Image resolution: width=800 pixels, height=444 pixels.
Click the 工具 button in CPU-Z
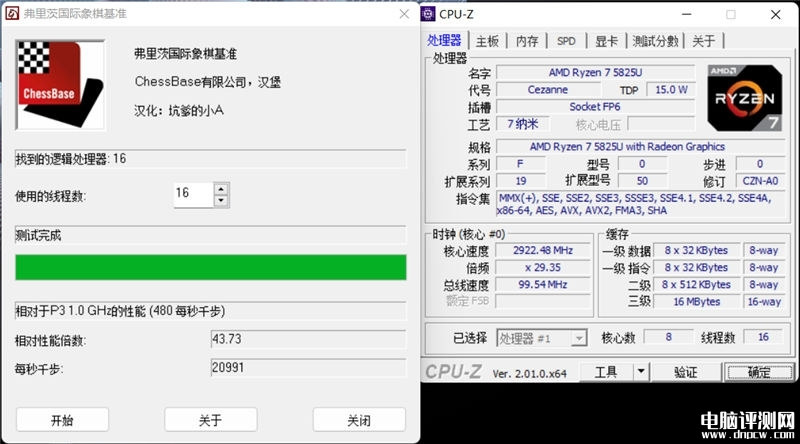[606, 372]
